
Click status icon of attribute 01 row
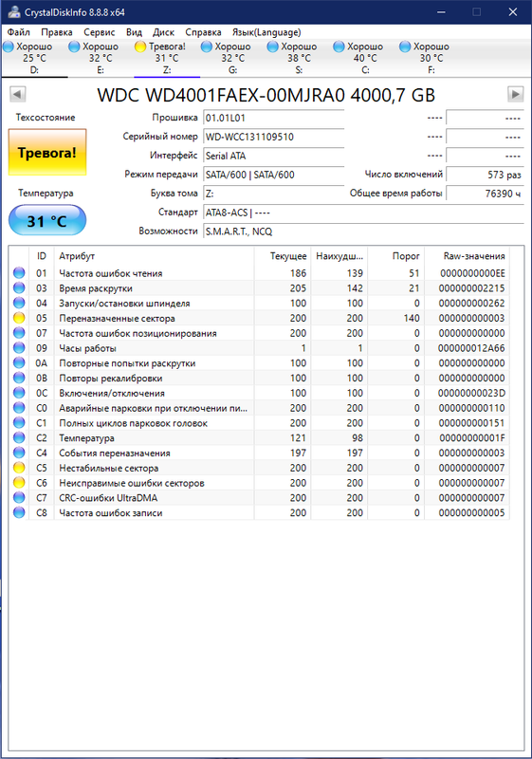19,273
